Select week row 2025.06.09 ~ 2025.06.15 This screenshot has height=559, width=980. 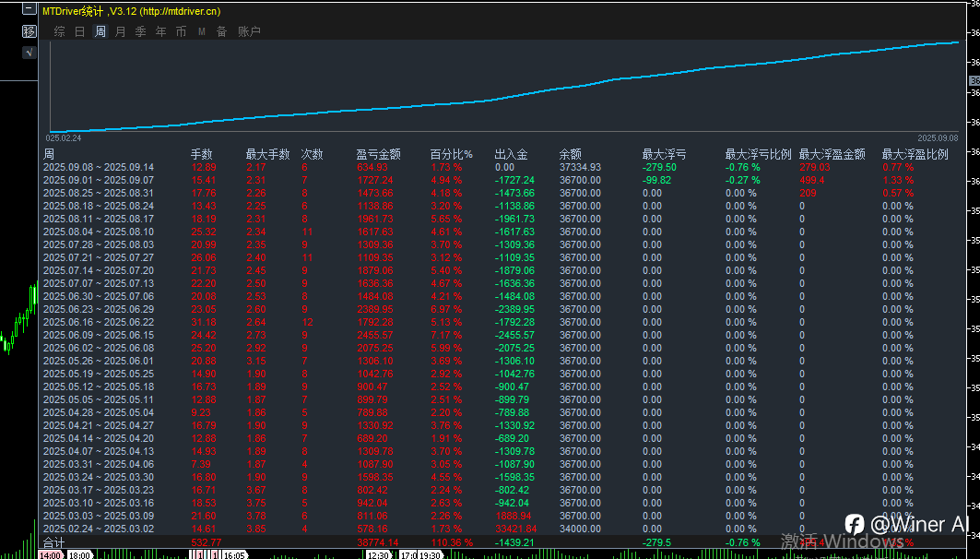coord(98,335)
